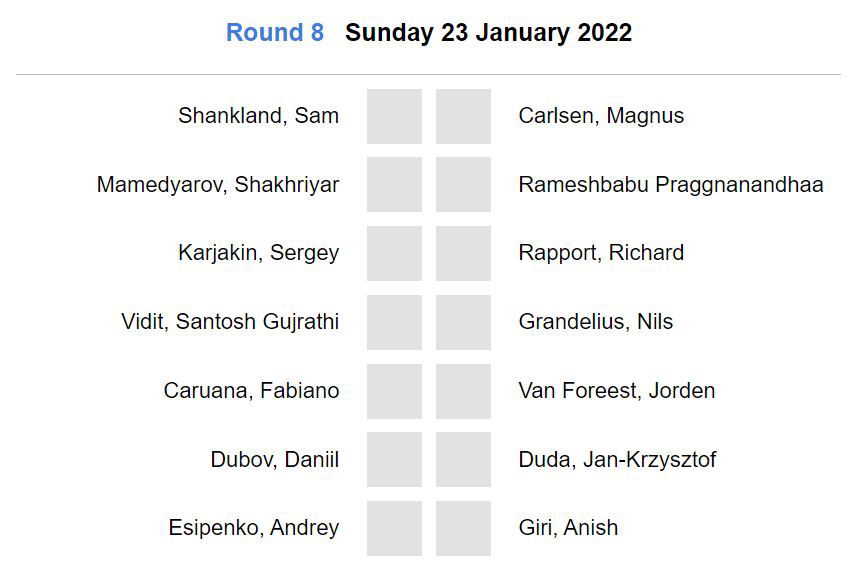Click the Round 8 heading link
Screen dimensions: 847x563
click(275, 33)
